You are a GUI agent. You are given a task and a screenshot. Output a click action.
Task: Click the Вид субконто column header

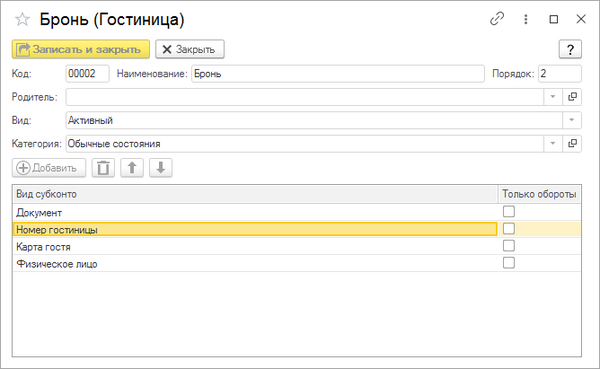255,194
